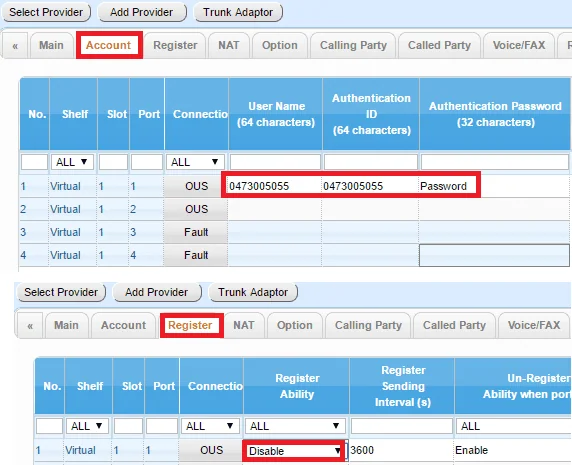The image size is (572, 465).
Task: Click the lower Trunk Adaptor button
Action: [x=253, y=292]
